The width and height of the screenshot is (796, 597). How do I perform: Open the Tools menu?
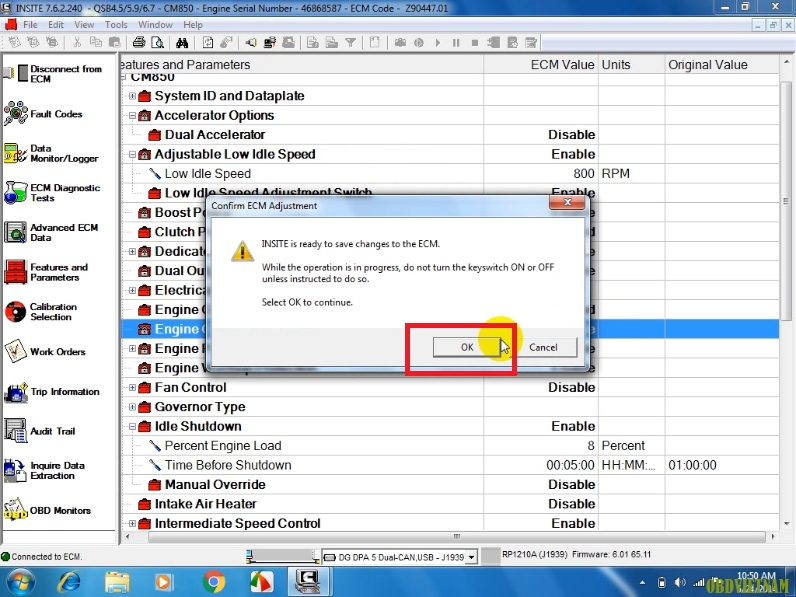(x=116, y=24)
